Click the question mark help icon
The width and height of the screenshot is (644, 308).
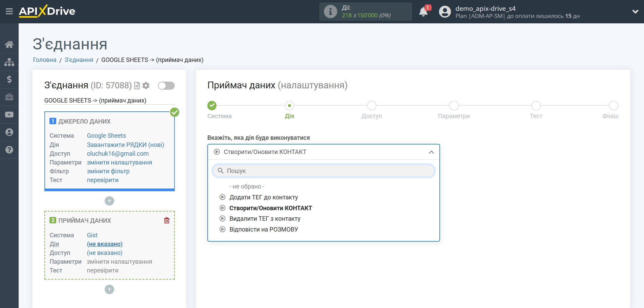coord(9,150)
